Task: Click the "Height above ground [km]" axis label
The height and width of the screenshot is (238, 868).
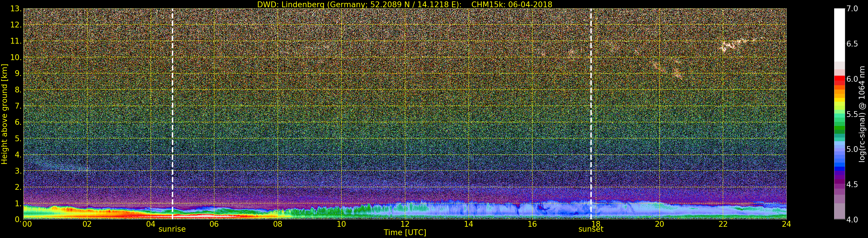Action: click(4, 114)
